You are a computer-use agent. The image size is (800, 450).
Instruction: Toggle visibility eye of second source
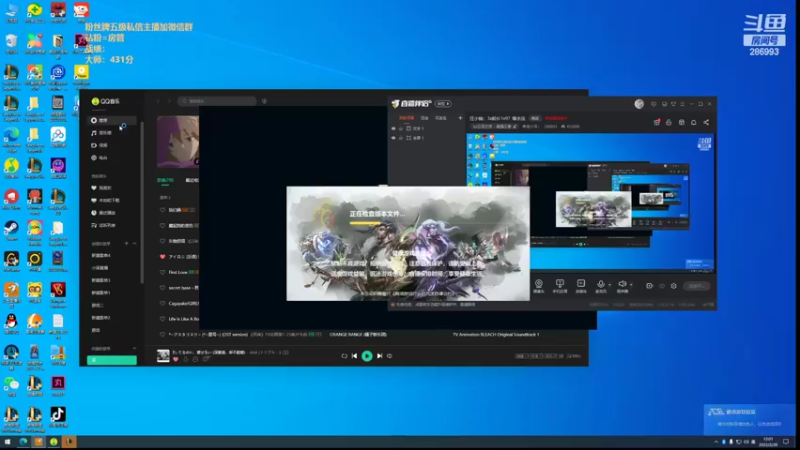(x=393, y=138)
